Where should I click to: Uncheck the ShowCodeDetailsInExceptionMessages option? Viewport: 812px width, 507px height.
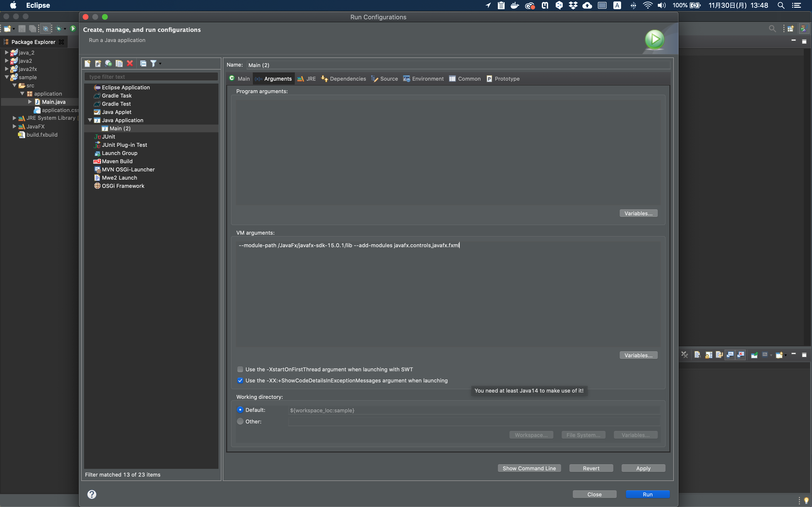click(240, 380)
